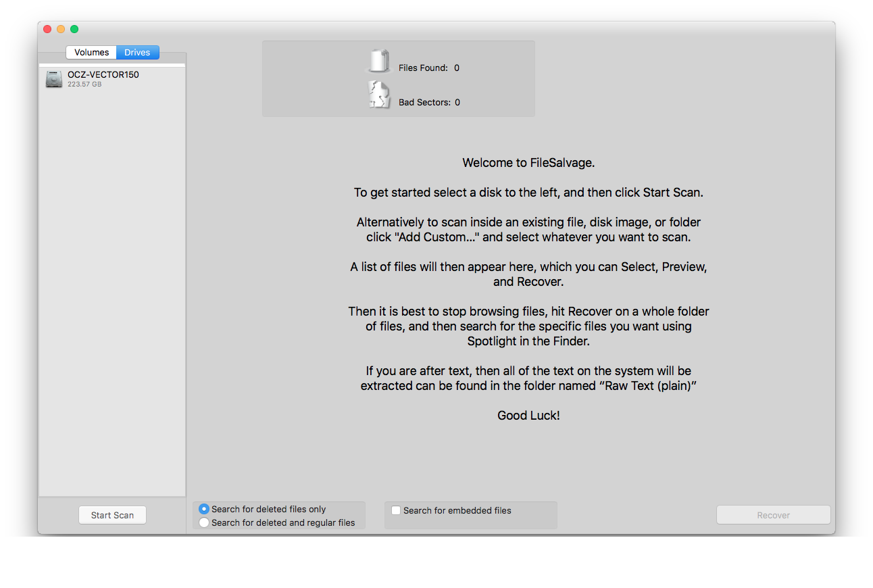
Task: Select "Search for deleted files only" option
Action: (204, 509)
